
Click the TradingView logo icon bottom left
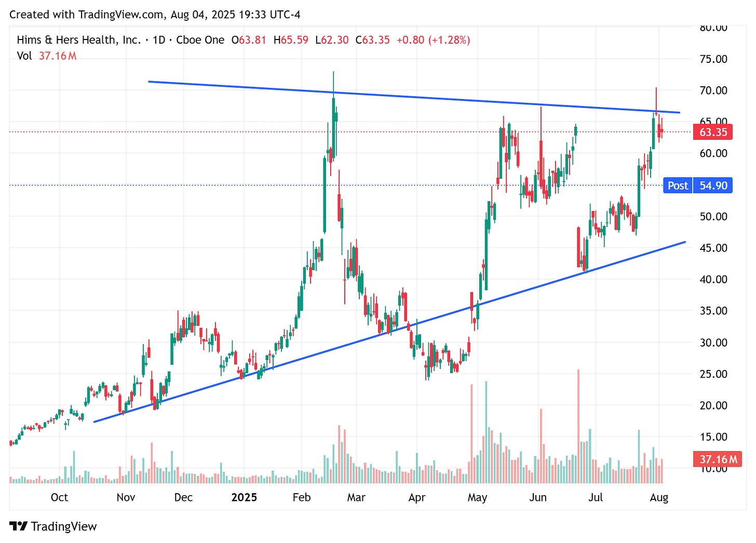pyautogui.click(x=20, y=526)
